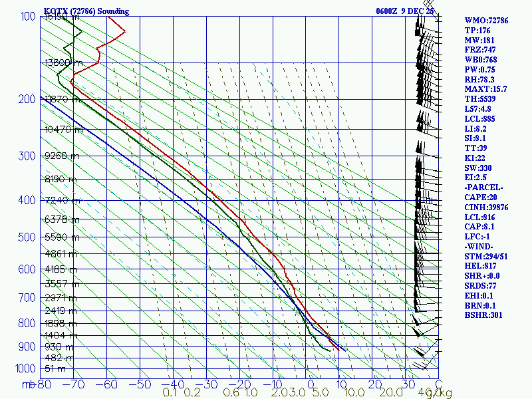Click the '13800 m' height label
This screenshot has width=532, height=399.
[64, 63]
